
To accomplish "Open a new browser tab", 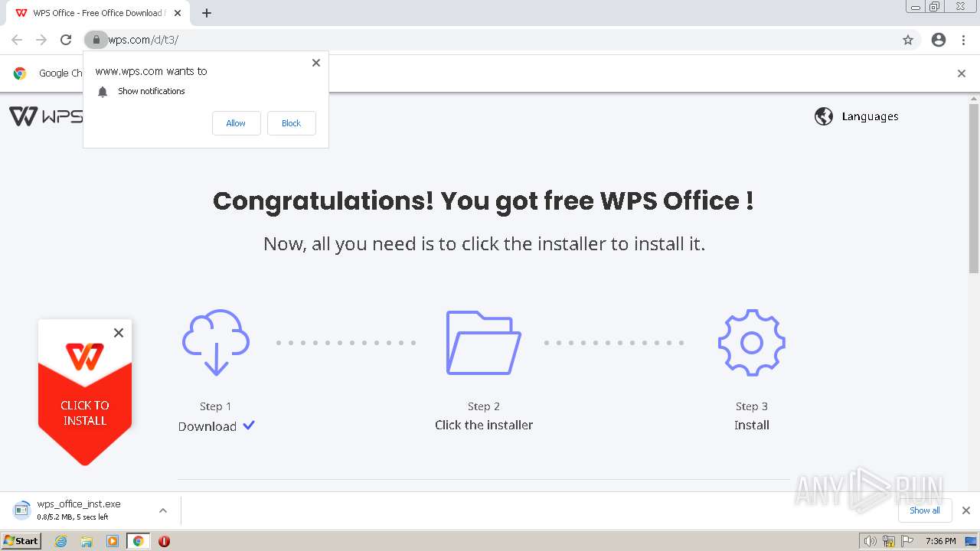I will point(207,13).
